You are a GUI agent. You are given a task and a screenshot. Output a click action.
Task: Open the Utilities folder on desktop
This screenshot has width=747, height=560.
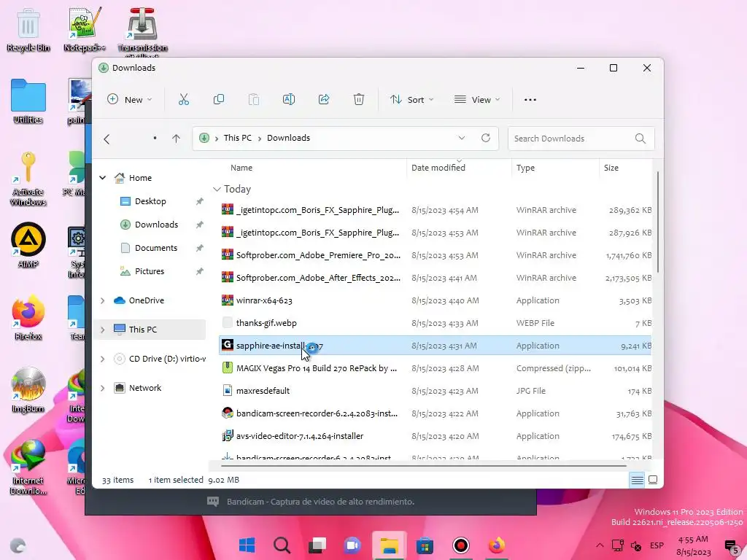[28, 101]
